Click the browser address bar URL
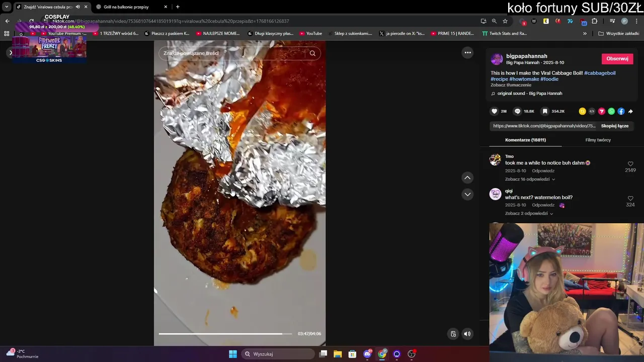The width and height of the screenshot is (644, 362). point(171,21)
